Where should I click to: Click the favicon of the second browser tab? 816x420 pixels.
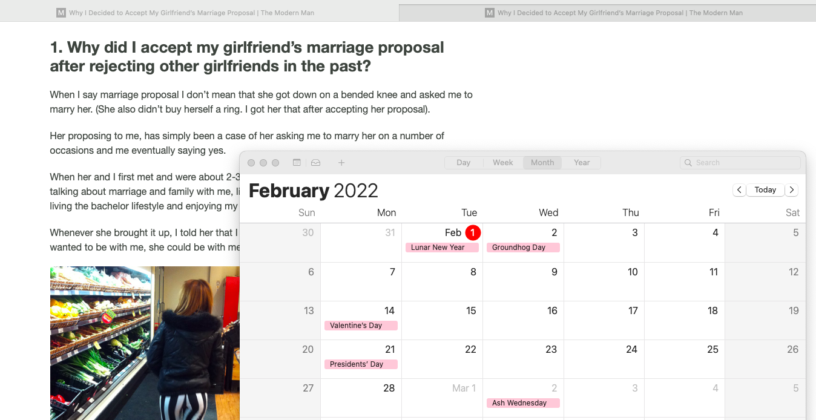tap(489, 13)
